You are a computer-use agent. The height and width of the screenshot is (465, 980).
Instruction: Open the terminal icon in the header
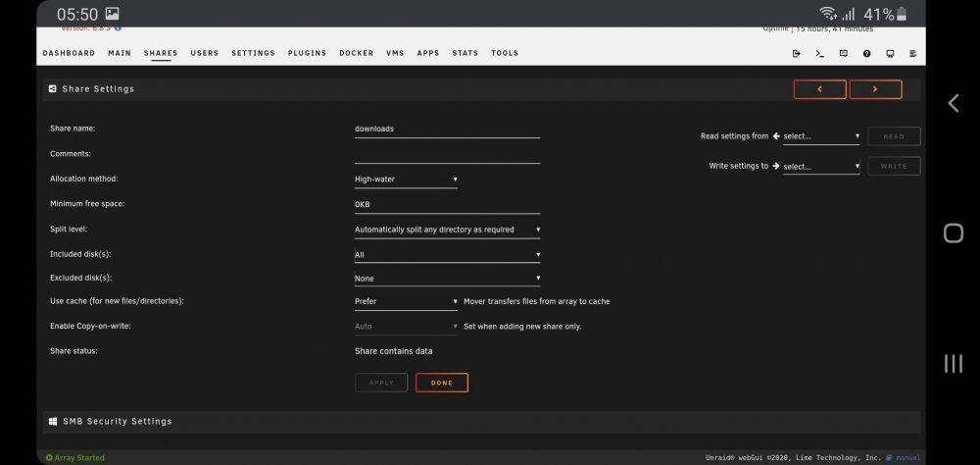pyautogui.click(x=819, y=53)
